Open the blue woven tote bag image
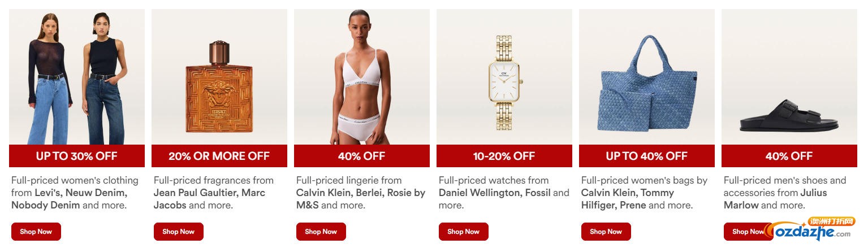The height and width of the screenshot is (248, 868). tap(647, 77)
